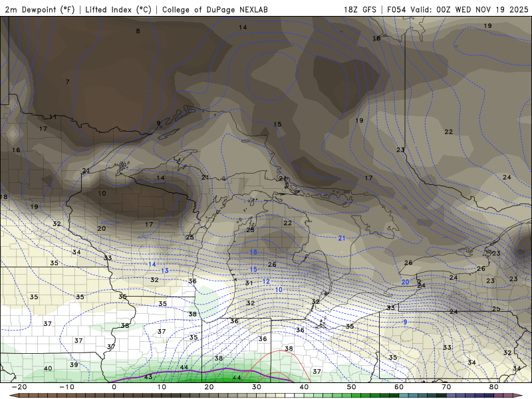Click the 80 label on color scale
The height and width of the screenshot is (399, 532).
pos(494,387)
